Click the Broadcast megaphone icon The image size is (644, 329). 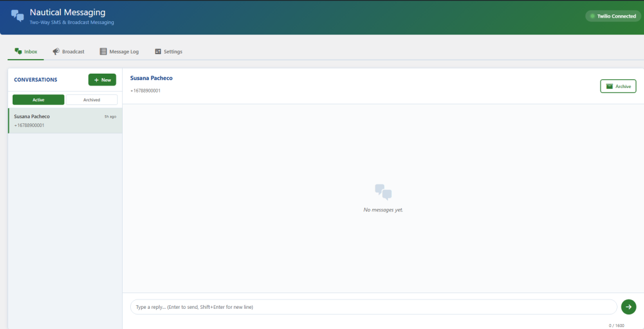(x=56, y=52)
